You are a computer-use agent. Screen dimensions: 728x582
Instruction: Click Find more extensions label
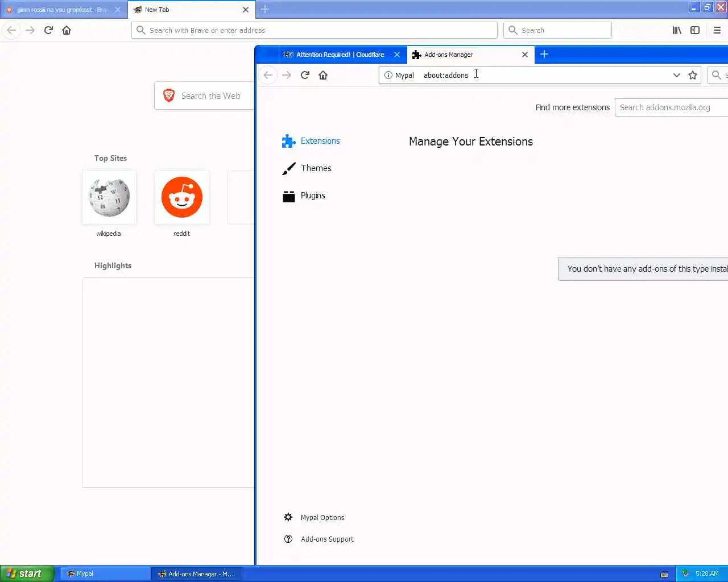(x=572, y=107)
